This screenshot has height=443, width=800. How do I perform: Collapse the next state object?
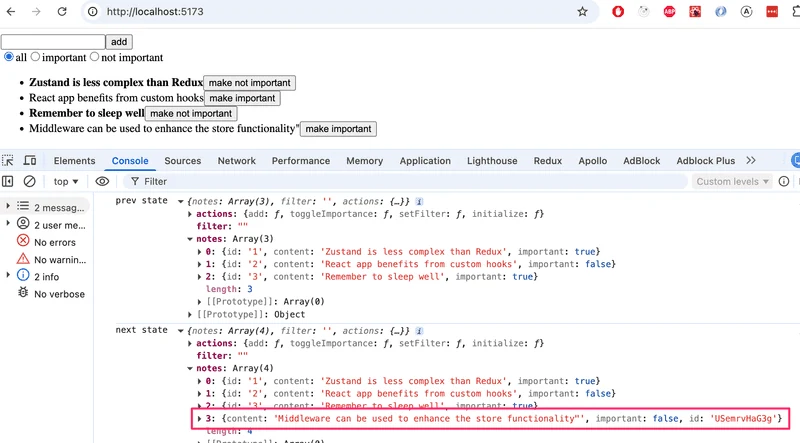coord(180,331)
